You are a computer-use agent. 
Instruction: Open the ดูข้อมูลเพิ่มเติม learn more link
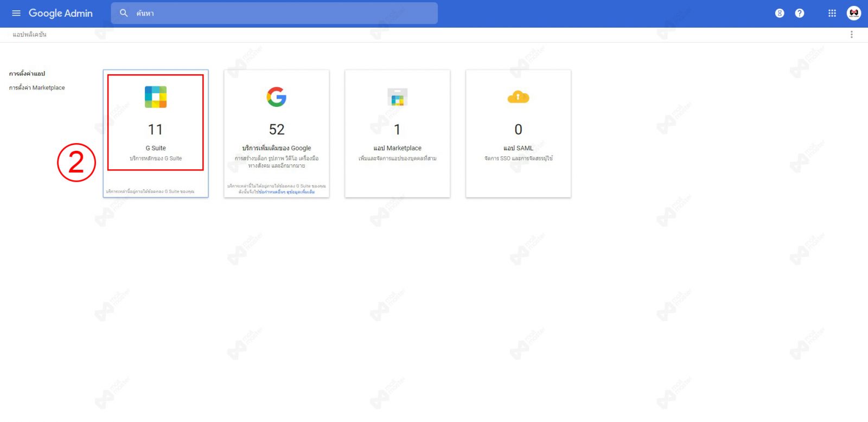(301, 192)
